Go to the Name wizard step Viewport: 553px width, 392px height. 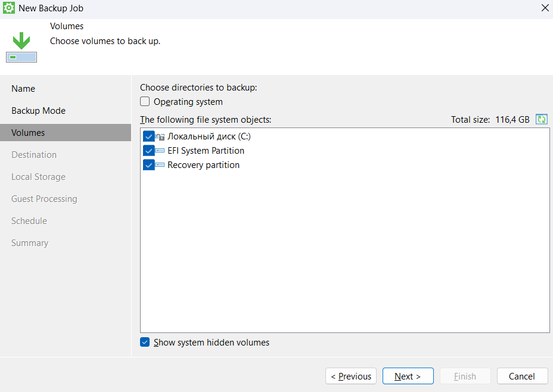click(x=23, y=89)
